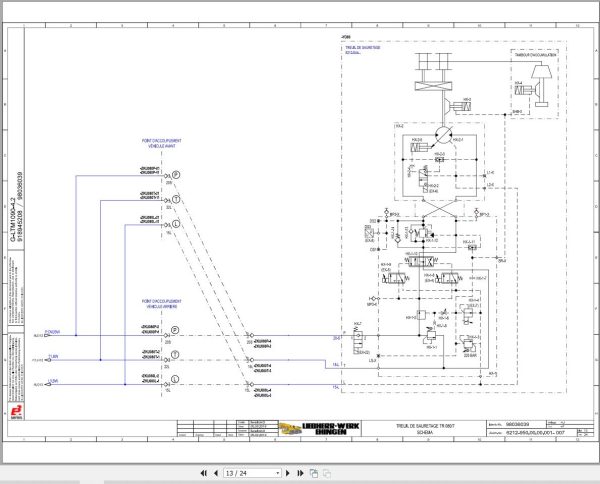Go to the next page

click(288, 473)
